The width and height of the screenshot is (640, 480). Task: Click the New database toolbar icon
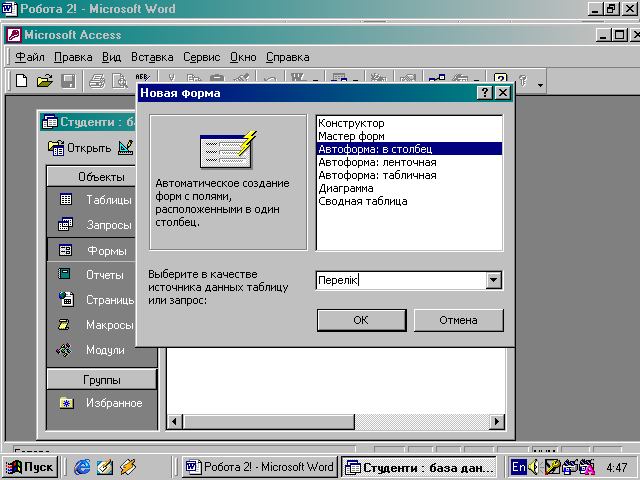[21, 80]
